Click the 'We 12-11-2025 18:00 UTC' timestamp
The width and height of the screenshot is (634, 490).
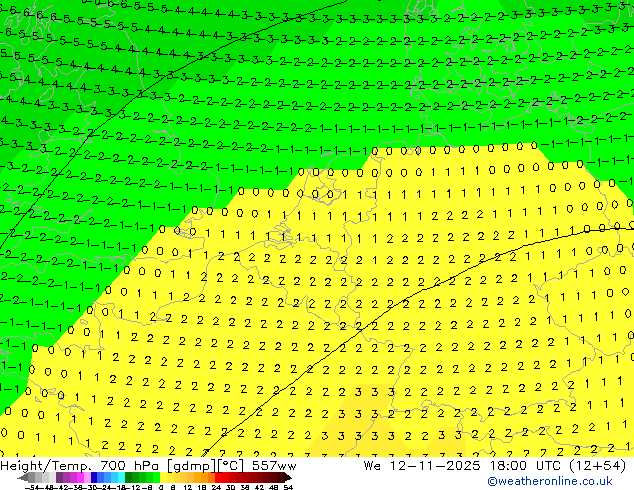click(462, 466)
